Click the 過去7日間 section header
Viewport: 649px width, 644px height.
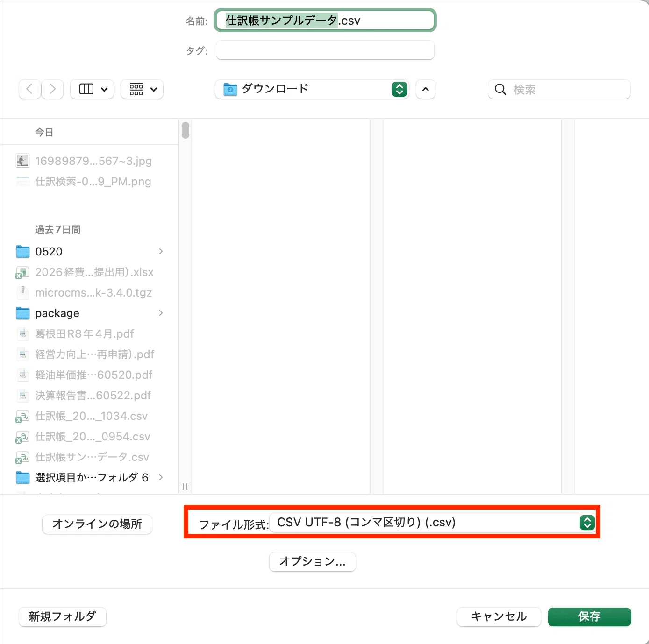coord(58,230)
